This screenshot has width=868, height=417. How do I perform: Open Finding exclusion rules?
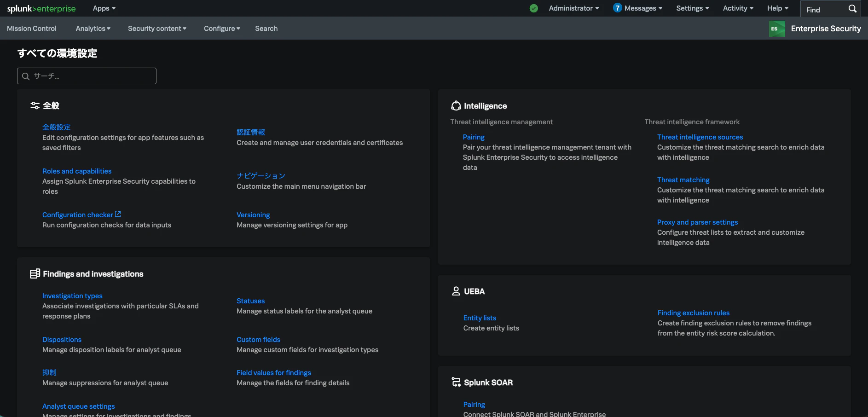click(x=694, y=313)
